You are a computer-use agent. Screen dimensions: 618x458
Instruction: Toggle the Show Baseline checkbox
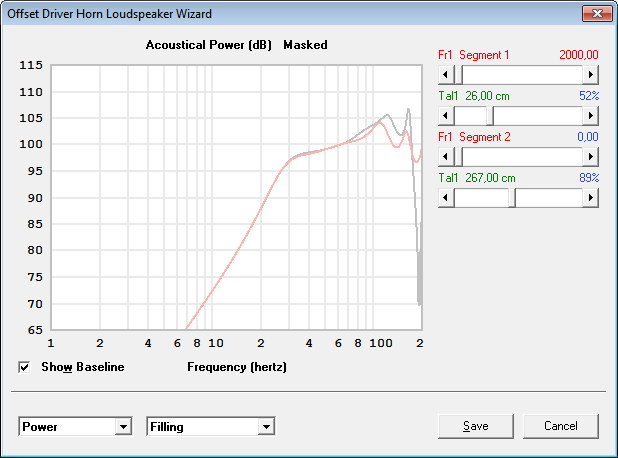tap(24, 367)
